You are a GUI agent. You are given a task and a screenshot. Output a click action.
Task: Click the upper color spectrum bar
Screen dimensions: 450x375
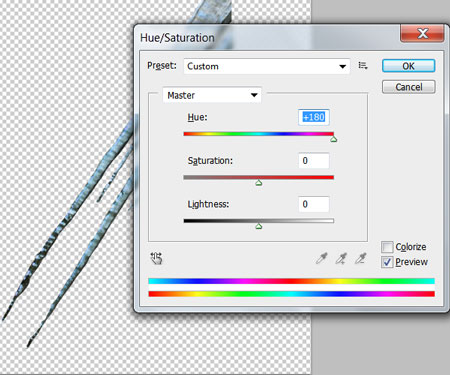pyautogui.click(x=292, y=281)
